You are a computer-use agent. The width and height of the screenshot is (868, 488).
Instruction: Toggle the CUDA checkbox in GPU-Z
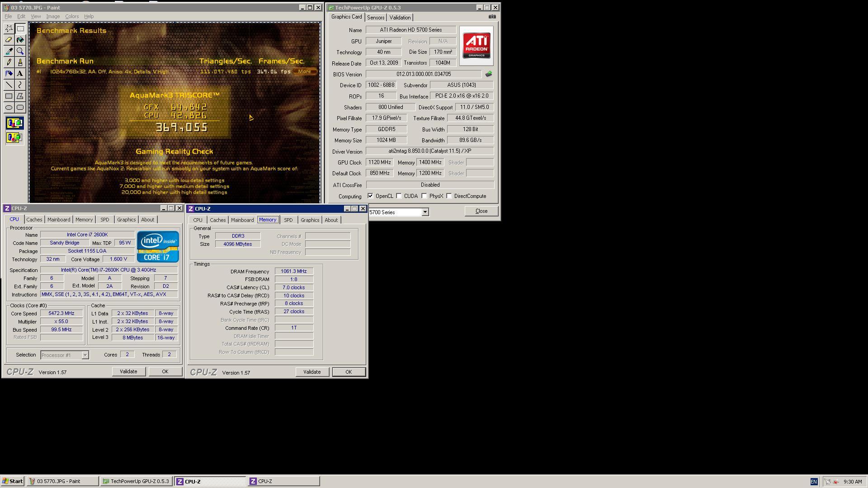click(x=399, y=196)
